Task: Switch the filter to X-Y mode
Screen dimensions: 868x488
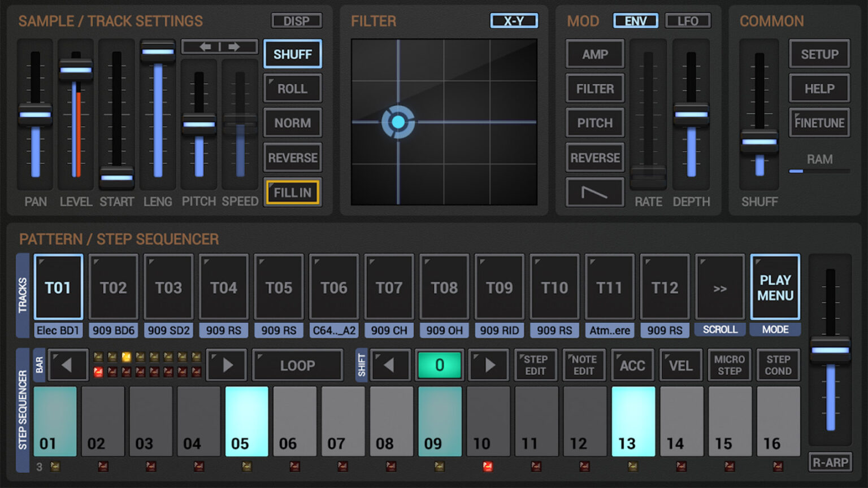Action: click(x=514, y=20)
